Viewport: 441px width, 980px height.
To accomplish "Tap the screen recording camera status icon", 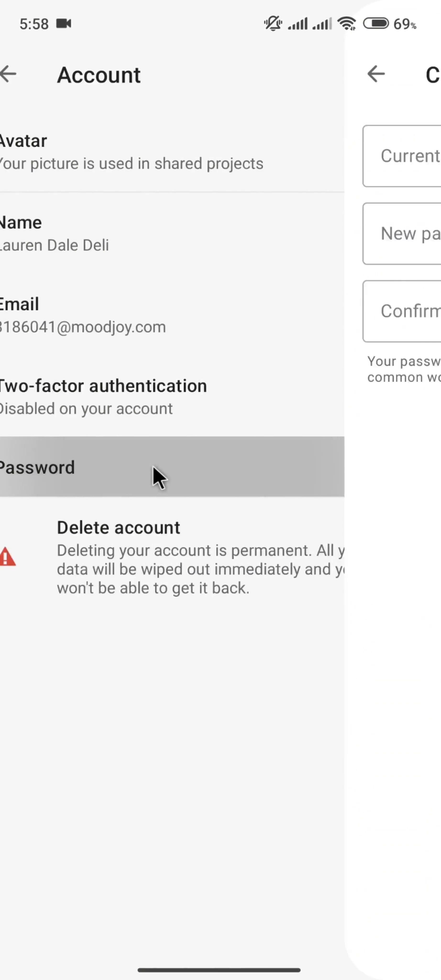I will coord(64,24).
